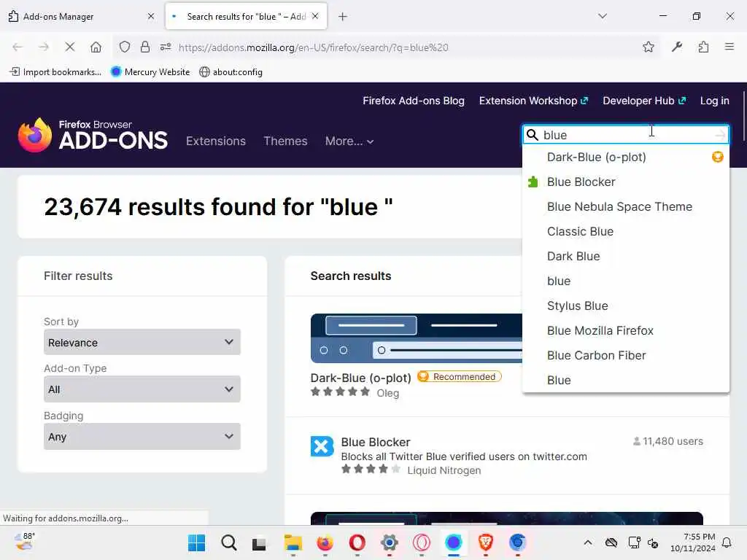Stop loading the page

tap(69, 47)
